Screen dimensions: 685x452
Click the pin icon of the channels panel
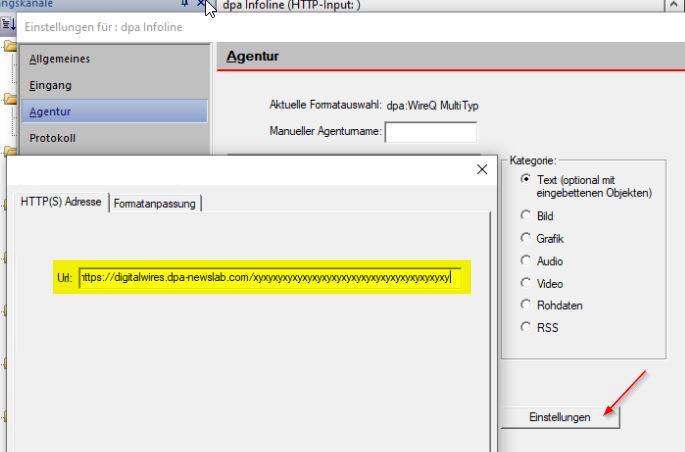click(x=185, y=5)
